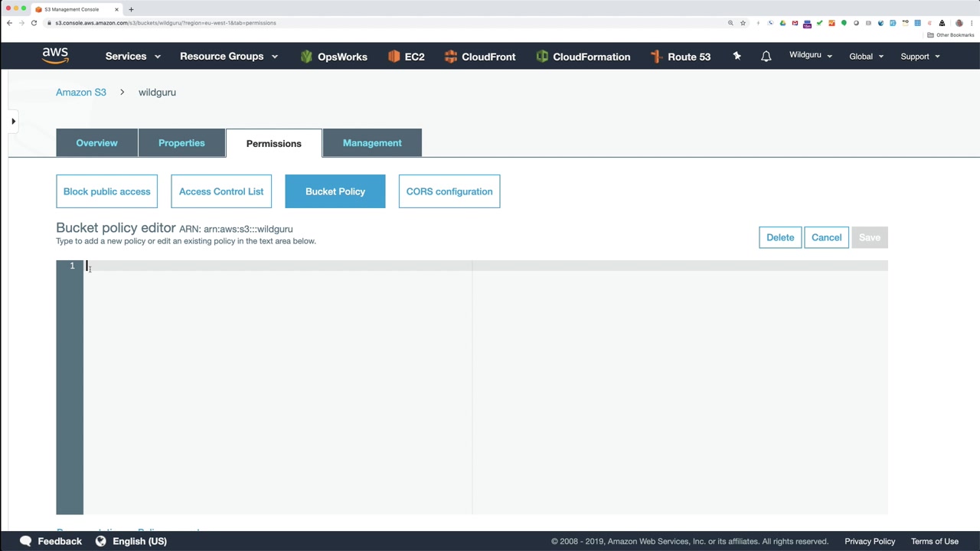This screenshot has height=551, width=980.
Task: Close the S3 Management Console tab
Action: (x=116, y=9)
